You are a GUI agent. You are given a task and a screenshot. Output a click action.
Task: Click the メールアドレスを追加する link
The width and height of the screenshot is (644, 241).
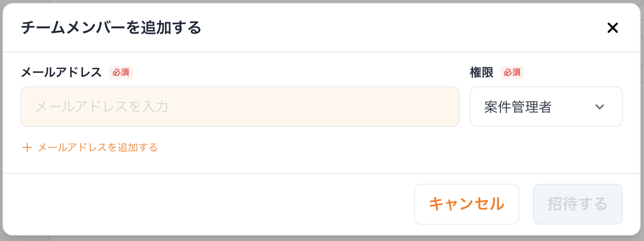point(97,148)
